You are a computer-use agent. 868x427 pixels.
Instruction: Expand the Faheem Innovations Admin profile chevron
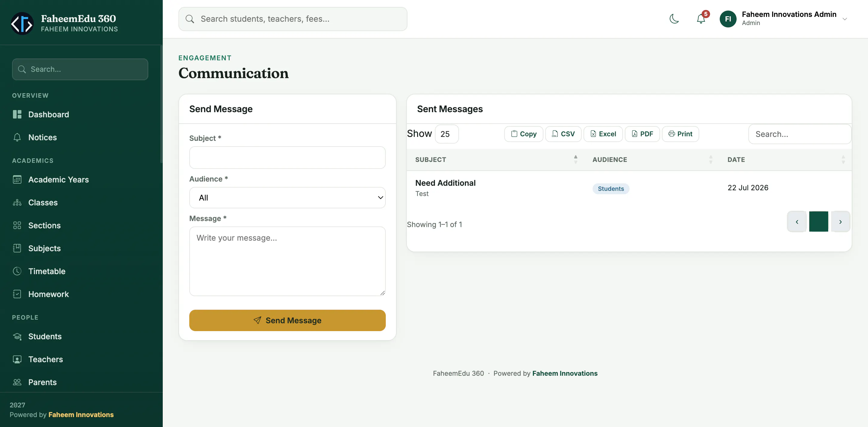845,19
